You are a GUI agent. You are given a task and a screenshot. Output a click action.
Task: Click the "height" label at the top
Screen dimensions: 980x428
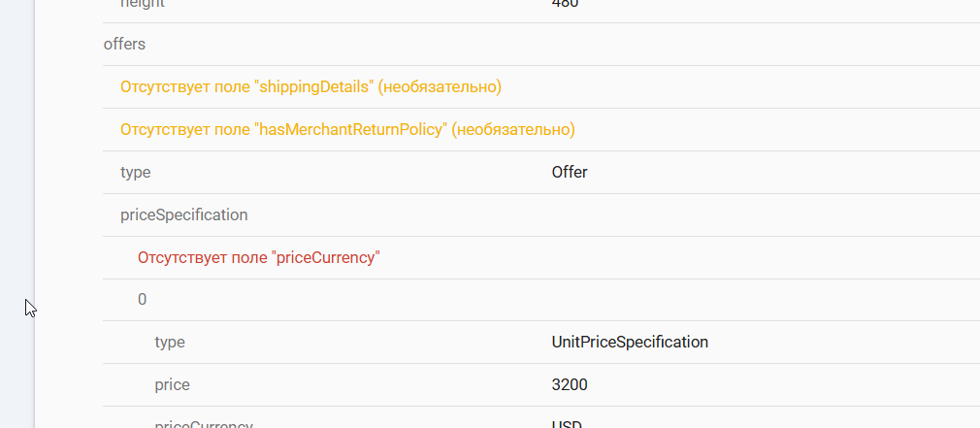click(x=142, y=4)
